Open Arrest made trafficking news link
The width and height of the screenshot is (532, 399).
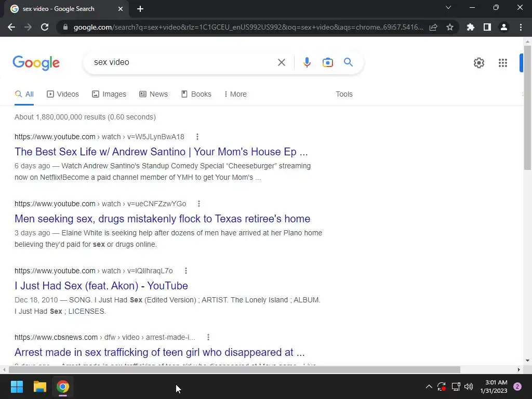coord(159,353)
